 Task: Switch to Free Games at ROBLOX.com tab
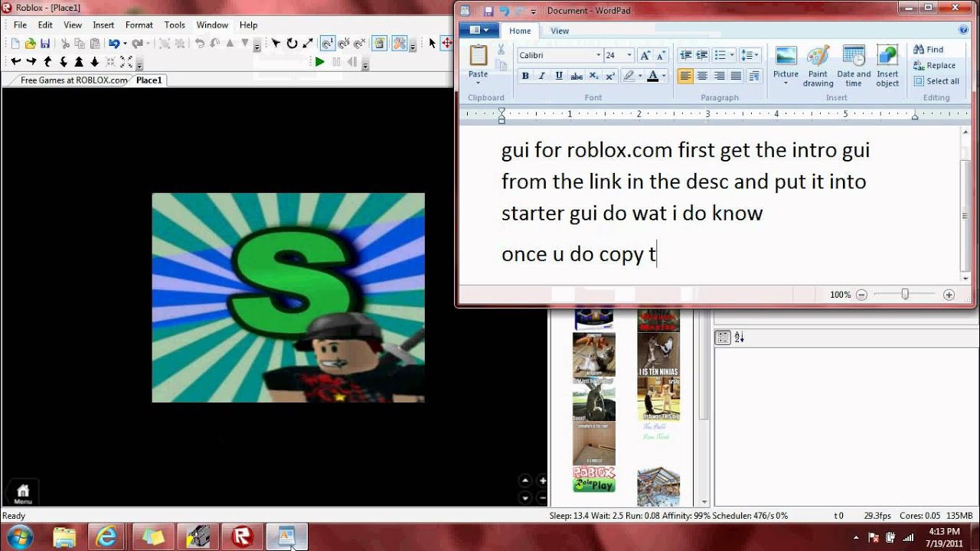tap(73, 80)
